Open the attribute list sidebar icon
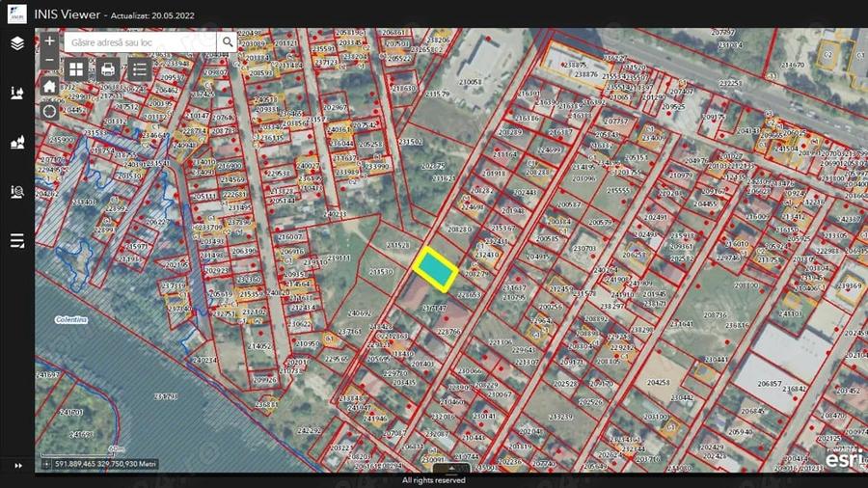Screen dimensions: 868x488 17,241
